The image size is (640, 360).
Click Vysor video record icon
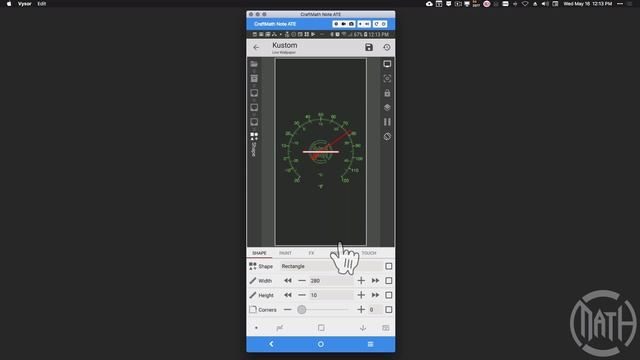point(344,24)
